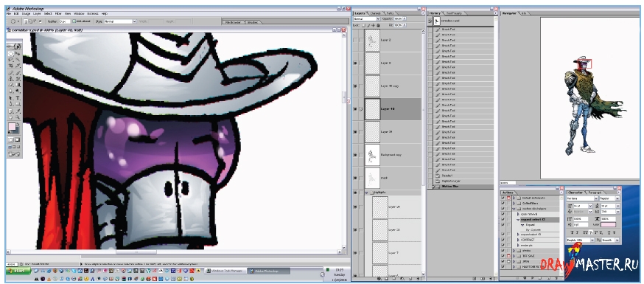Click the foreground color swatch in toolbox
The image size is (644, 284).
pos(12,126)
